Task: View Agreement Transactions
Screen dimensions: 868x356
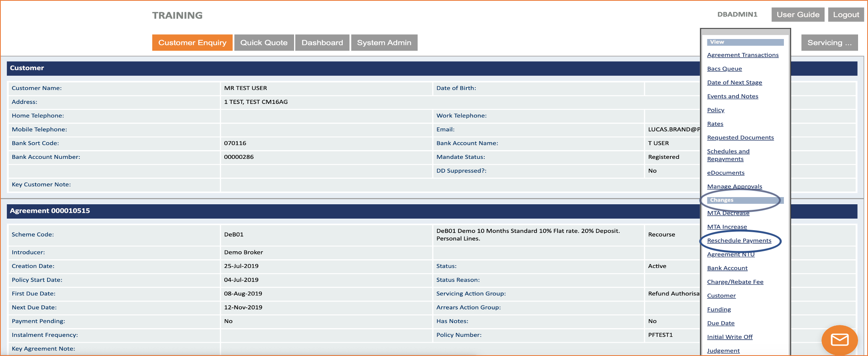Action: (743, 55)
